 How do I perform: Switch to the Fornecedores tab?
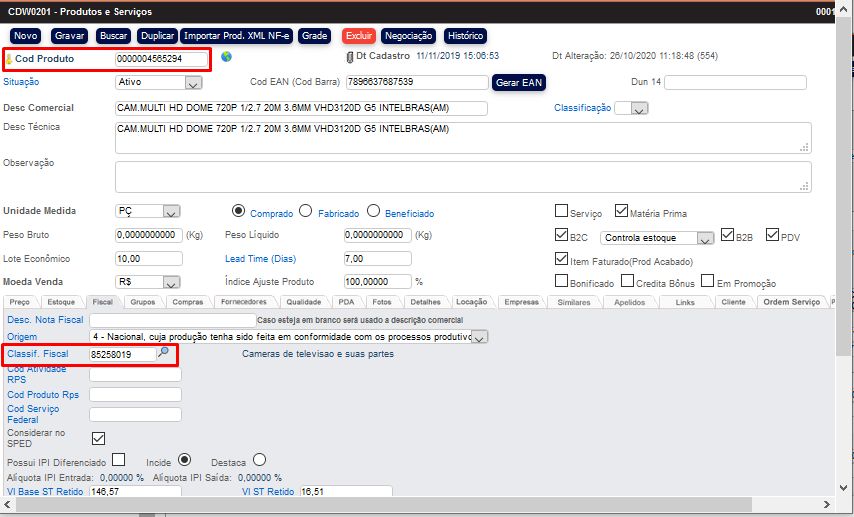click(x=243, y=301)
